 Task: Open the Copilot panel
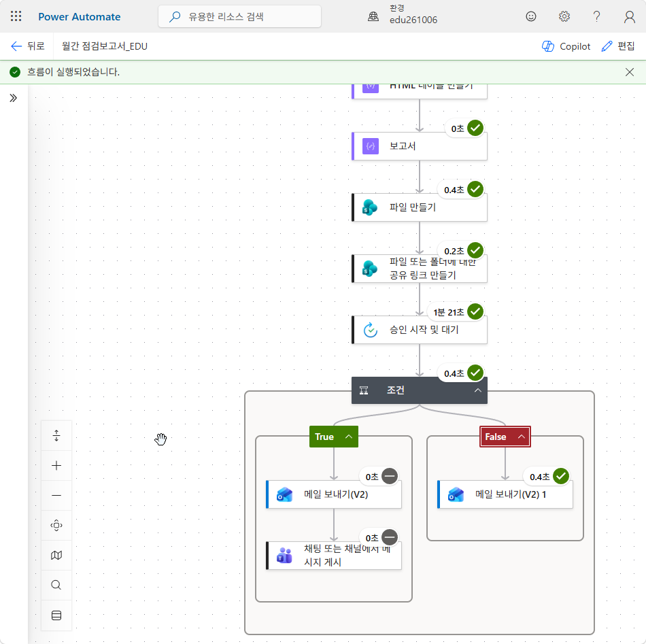[566, 46]
